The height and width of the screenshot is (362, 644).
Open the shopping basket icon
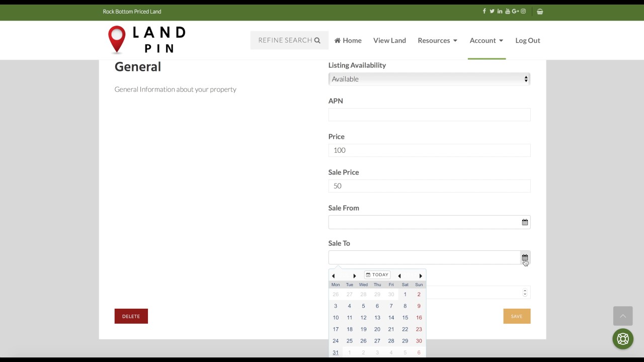pyautogui.click(x=540, y=11)
